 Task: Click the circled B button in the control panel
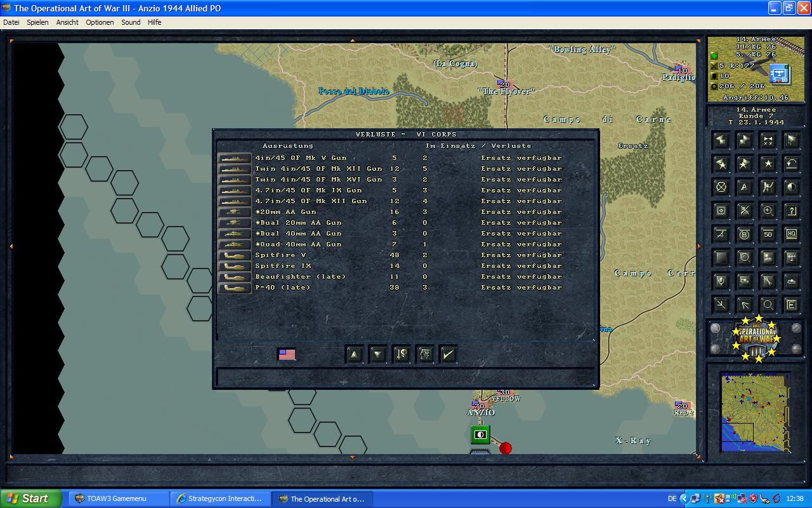coord(744,234)
